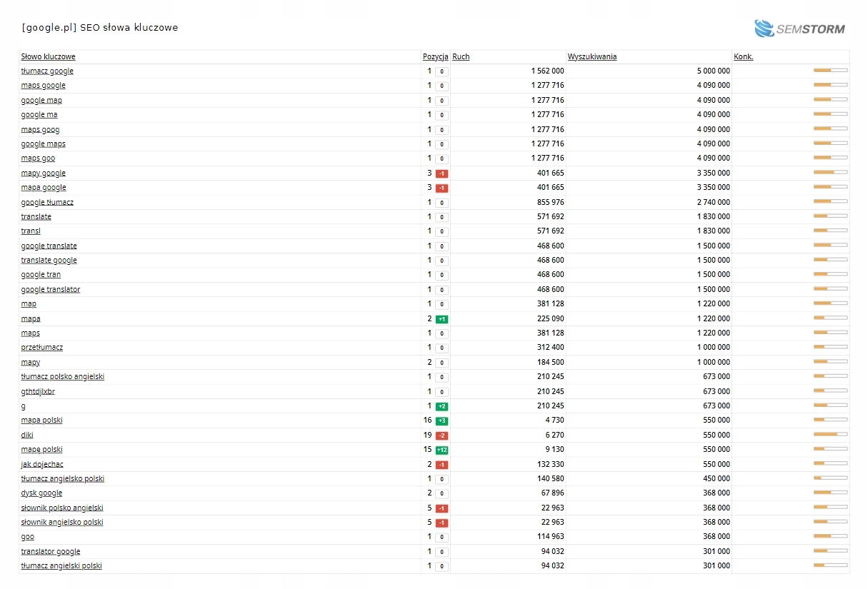Open keyword link mapa polski

click(x=41, y=421)
